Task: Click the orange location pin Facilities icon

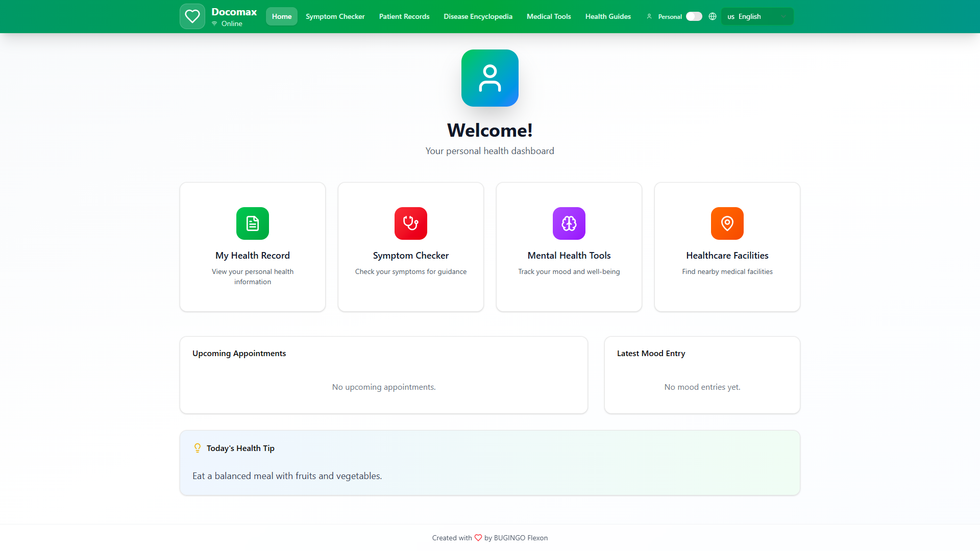Action: click(727, 223)
